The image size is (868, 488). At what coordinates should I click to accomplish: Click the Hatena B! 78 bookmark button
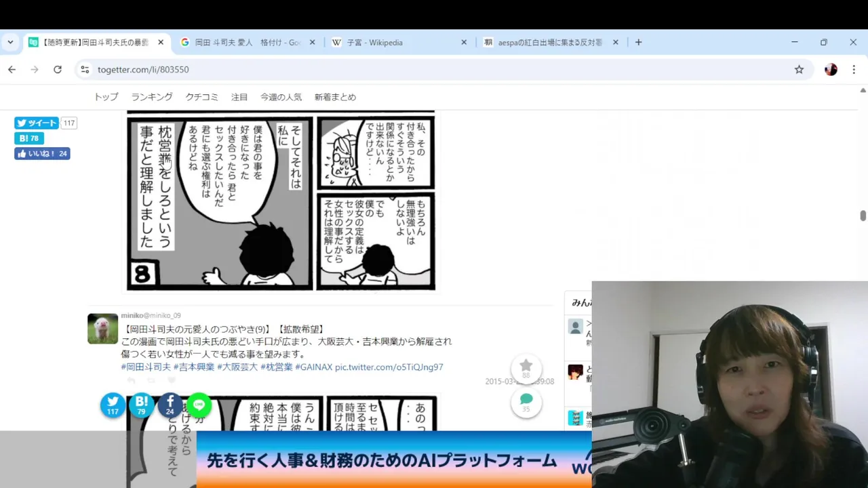click(29, 138)
